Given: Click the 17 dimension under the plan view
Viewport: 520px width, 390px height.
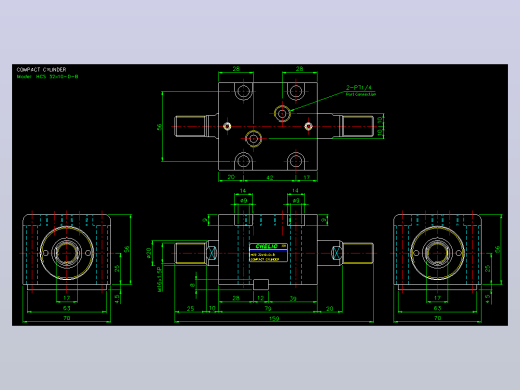Looking at the screenshot, I should [307, 177].
